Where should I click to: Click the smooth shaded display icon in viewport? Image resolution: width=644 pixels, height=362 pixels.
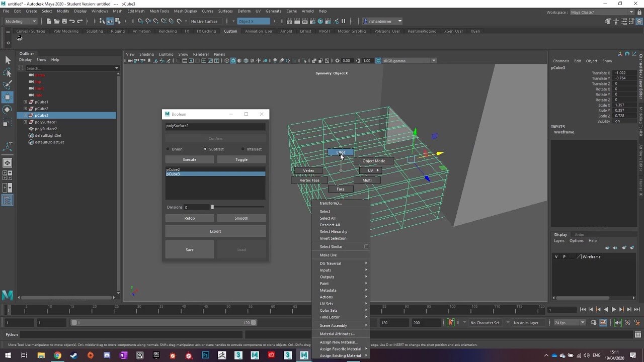(x=233, y=60)
